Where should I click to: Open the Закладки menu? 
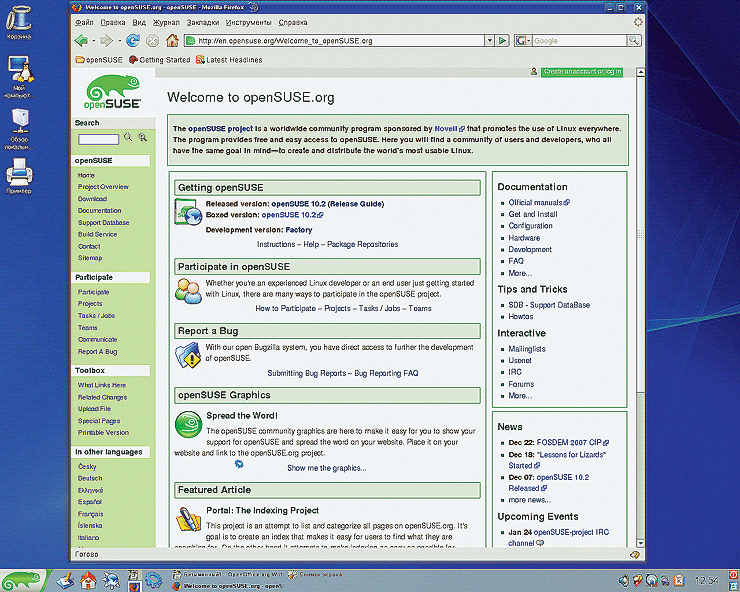pos(203,22)
